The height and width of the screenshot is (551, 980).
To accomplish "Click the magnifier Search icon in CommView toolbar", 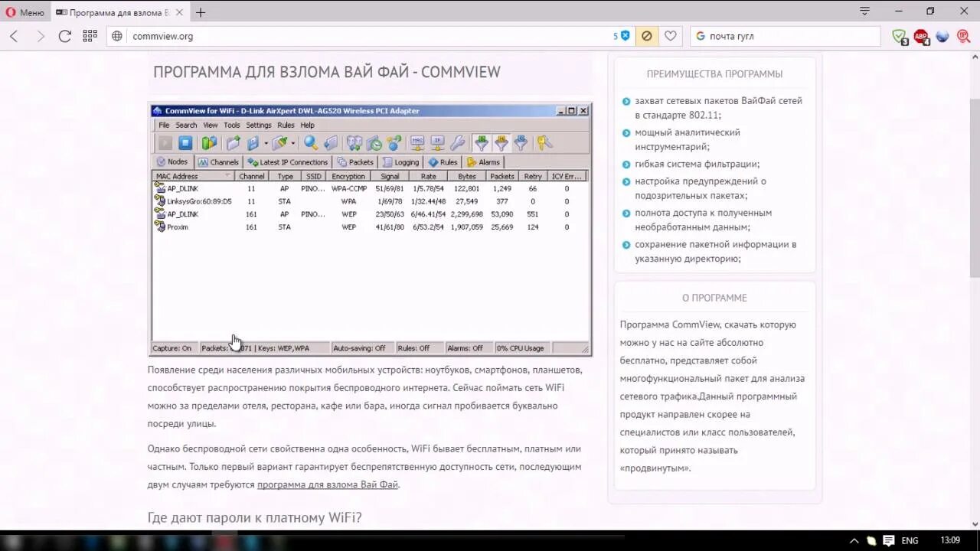I will [311, 143].
